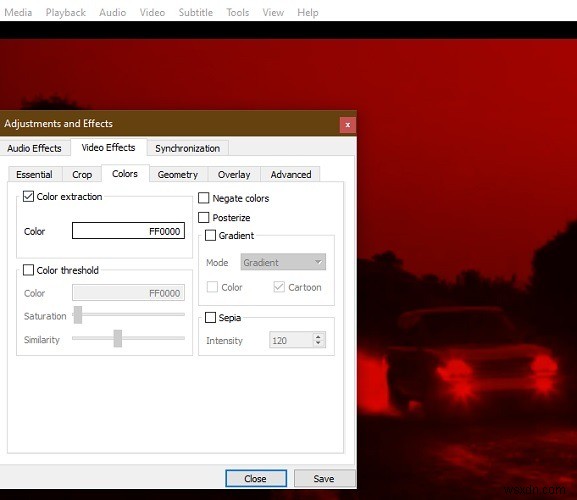Enable the Posterize checkbox
Image resolution: width=577 pixels, height=500 pixels.
[203, 217]
